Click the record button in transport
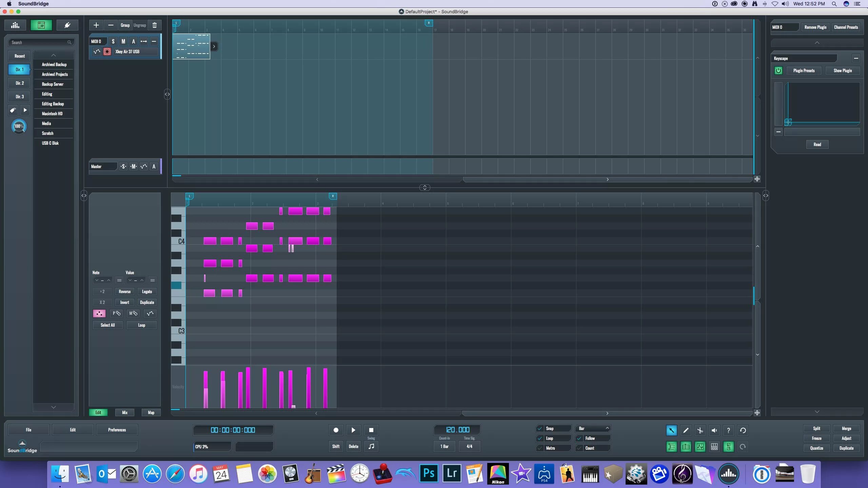This screenshot has width=868, height=488. [x=336, y=430]
